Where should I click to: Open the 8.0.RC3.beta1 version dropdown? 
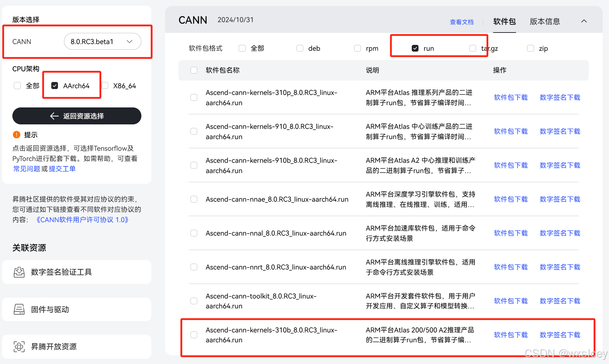tap(102, 41)
